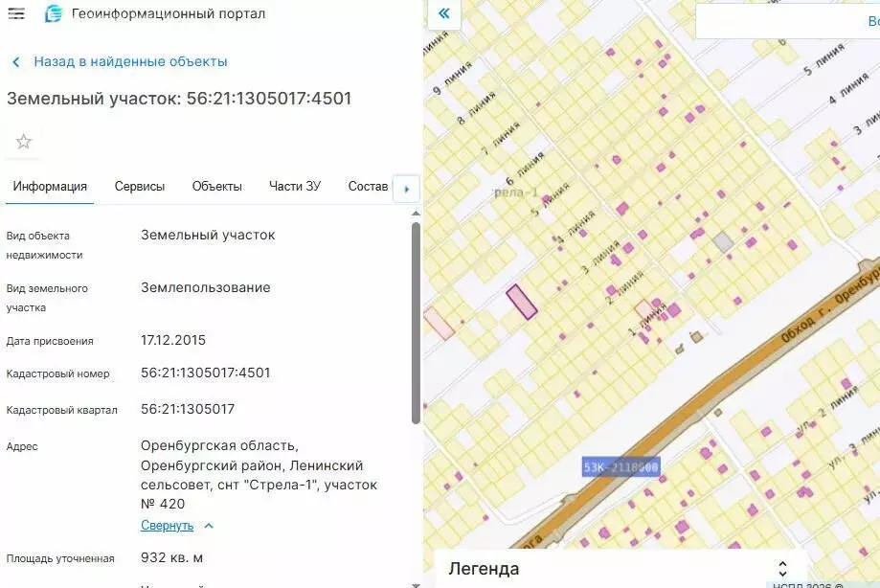Reveal hidden tabs with the blue arrow button
The height and width of the screenshot is (588, 880).
coord(406,188)
